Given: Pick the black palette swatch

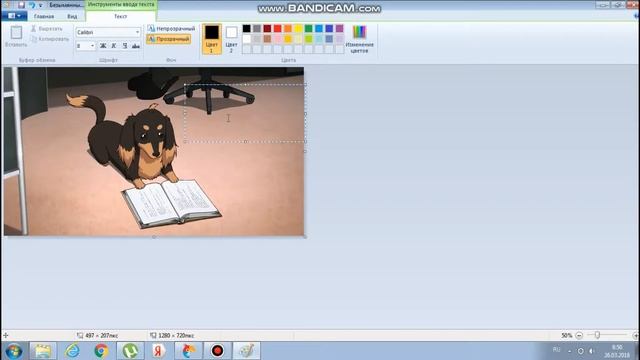Looking at the screenshot, I should click(x=247, y=28).
